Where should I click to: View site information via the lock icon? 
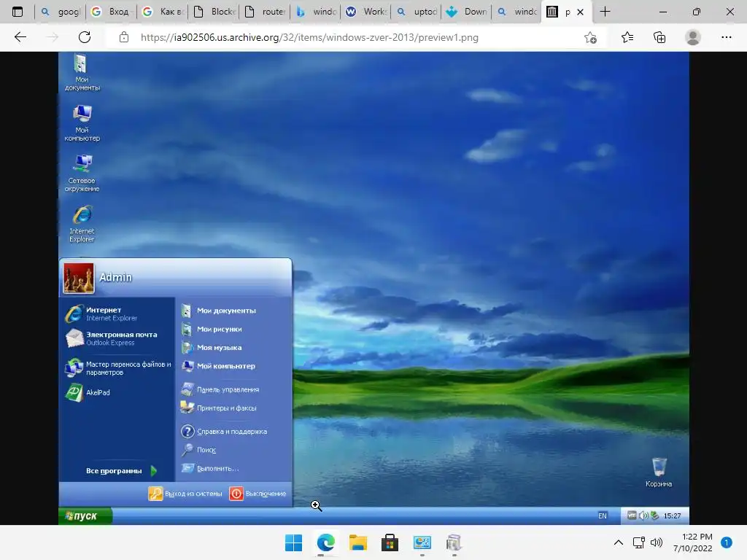[x=124, y=37]
